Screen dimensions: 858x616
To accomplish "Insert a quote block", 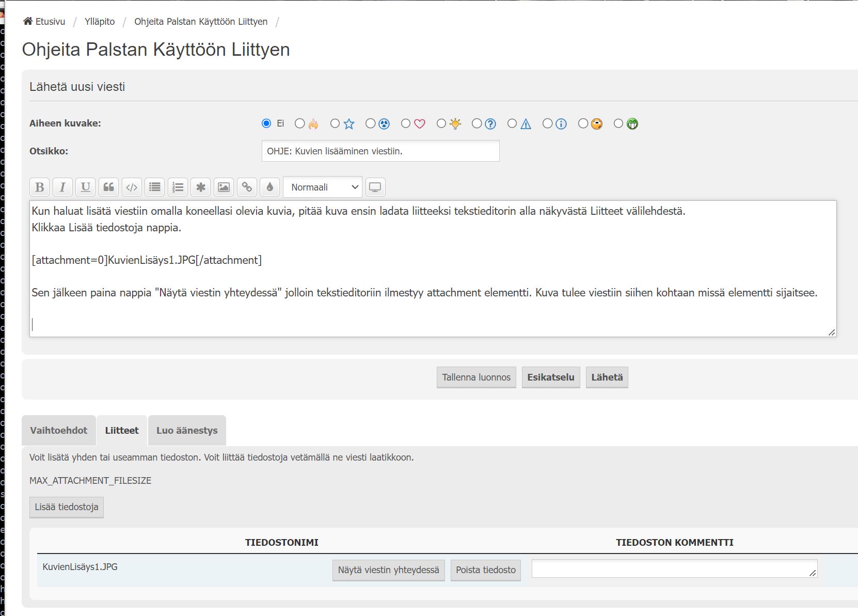I will click(108, 187).
